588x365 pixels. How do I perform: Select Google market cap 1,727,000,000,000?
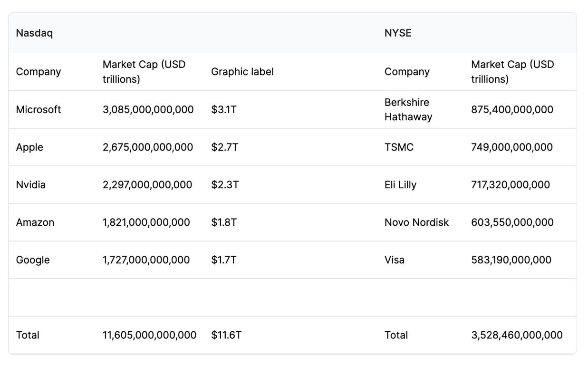point(146,260)
